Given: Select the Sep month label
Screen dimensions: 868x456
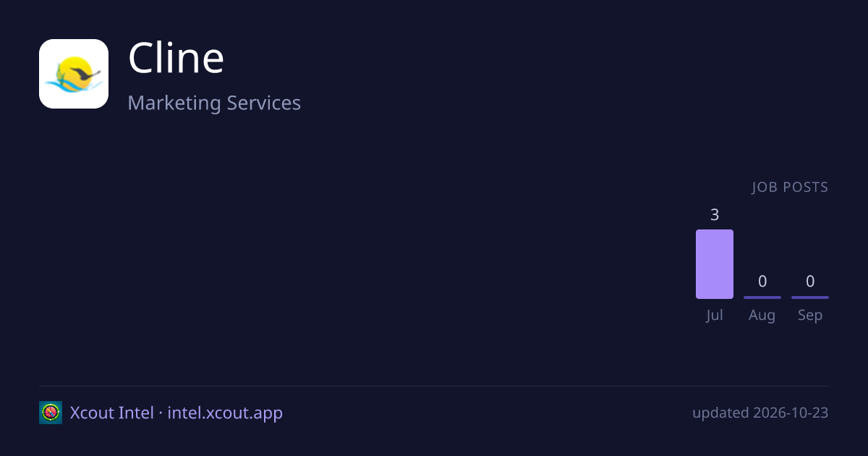Looking at the screenshot, I should click(x=810, y=316).
